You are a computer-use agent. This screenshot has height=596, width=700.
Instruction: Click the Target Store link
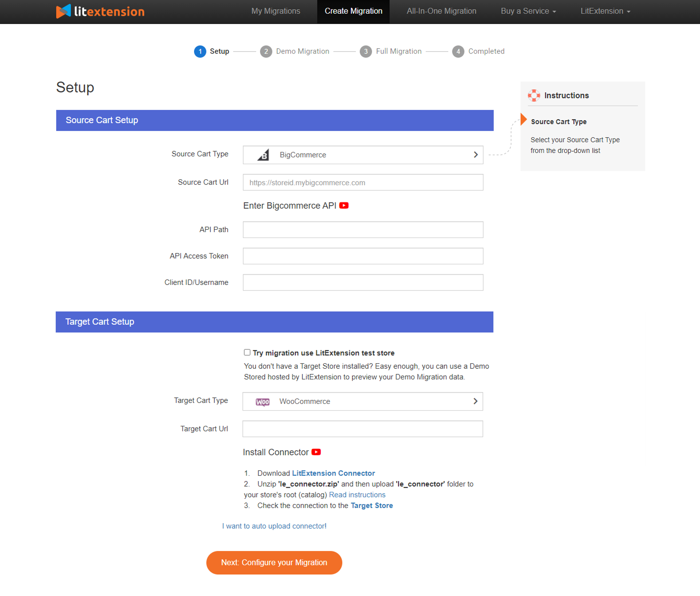[x=372, y=506]
